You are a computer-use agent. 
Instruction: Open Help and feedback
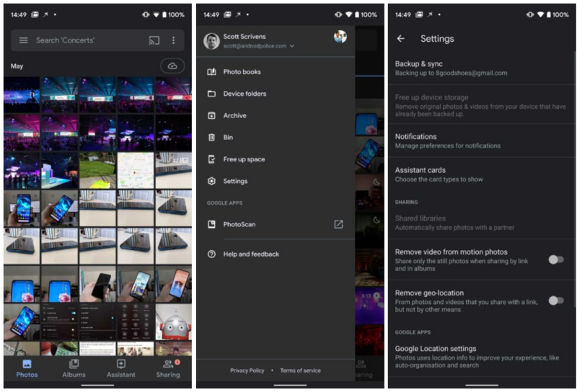coord(276,254)
